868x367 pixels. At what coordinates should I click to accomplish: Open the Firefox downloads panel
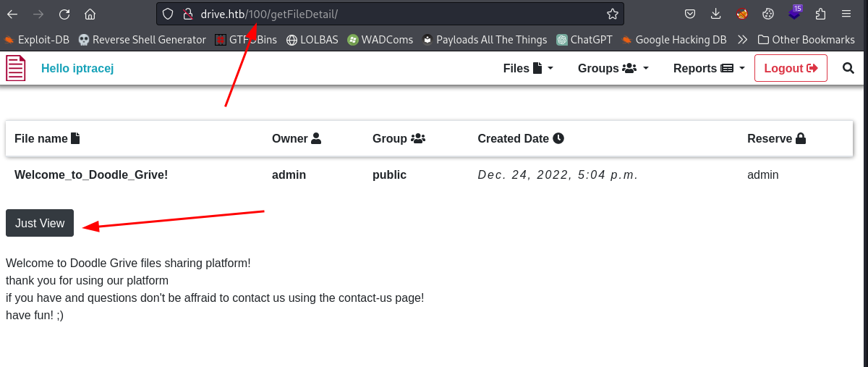tap(715, 14)
